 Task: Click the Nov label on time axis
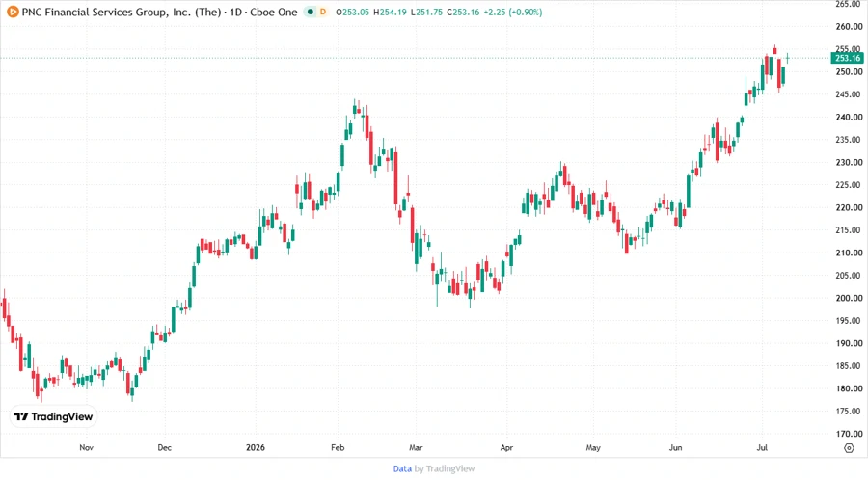tap(87, 447)
